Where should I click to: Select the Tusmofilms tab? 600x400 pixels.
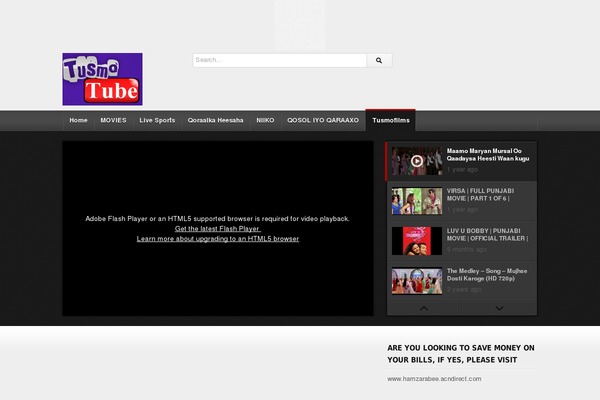click(x=391, y=120)
